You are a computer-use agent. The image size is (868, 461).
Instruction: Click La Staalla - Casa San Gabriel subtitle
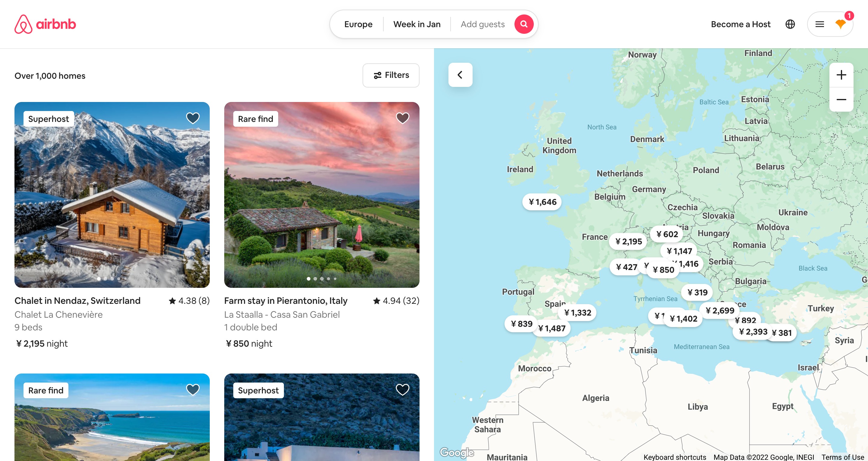282,314
